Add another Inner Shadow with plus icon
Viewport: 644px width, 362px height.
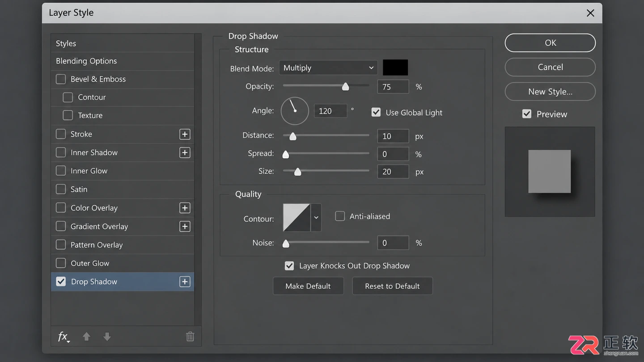point(185,152)
